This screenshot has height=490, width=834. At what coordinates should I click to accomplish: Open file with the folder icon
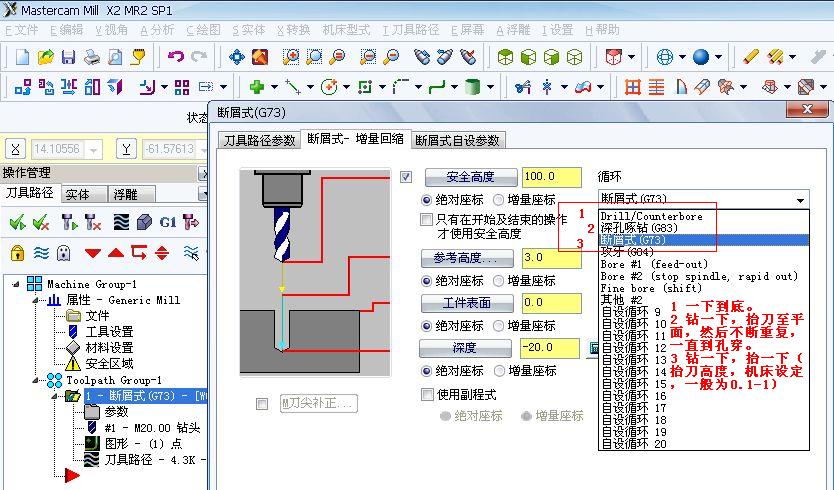[x=46, y=57]
